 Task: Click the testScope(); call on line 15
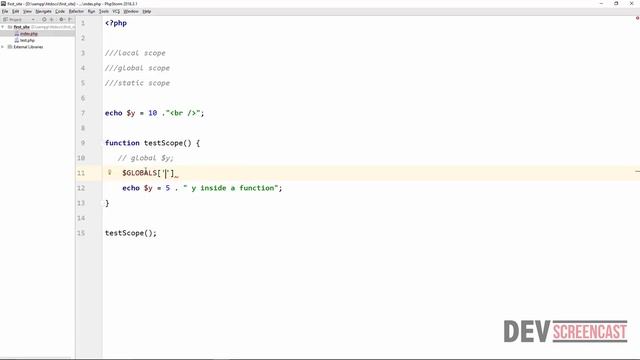coord(131,233)
